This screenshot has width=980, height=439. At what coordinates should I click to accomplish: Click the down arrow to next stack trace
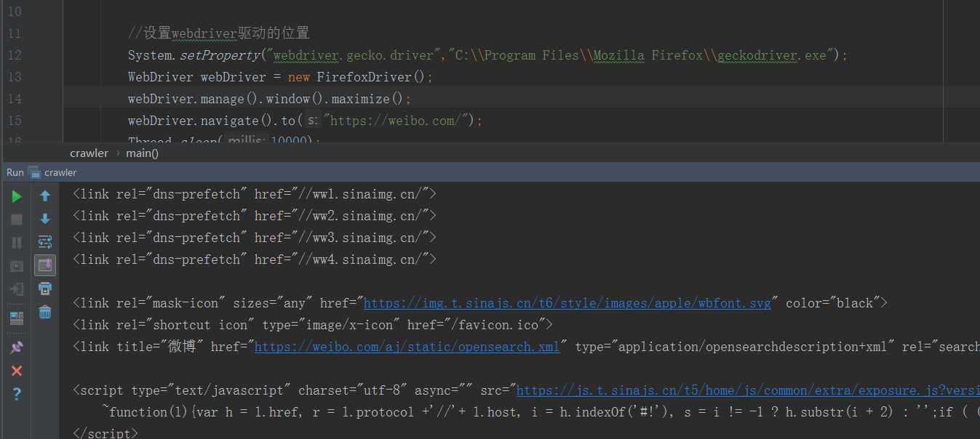click(x=45, y=219)
